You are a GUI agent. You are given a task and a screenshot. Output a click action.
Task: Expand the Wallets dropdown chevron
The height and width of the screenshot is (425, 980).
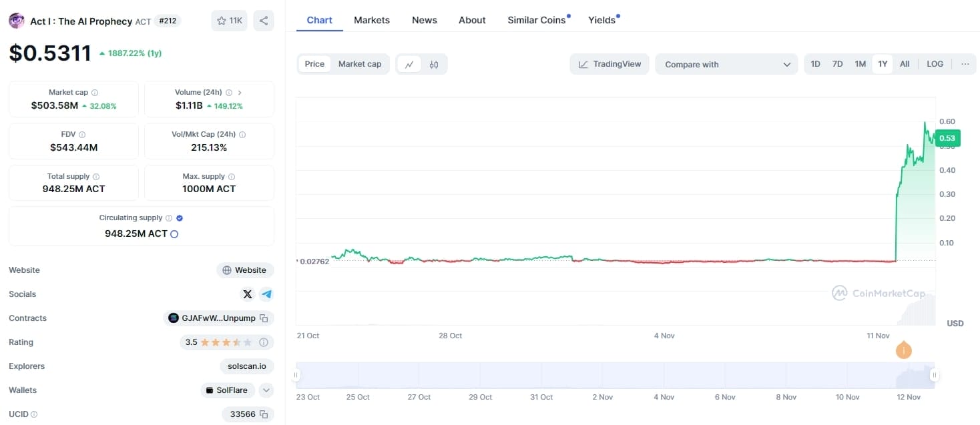[x=266, y=390]
